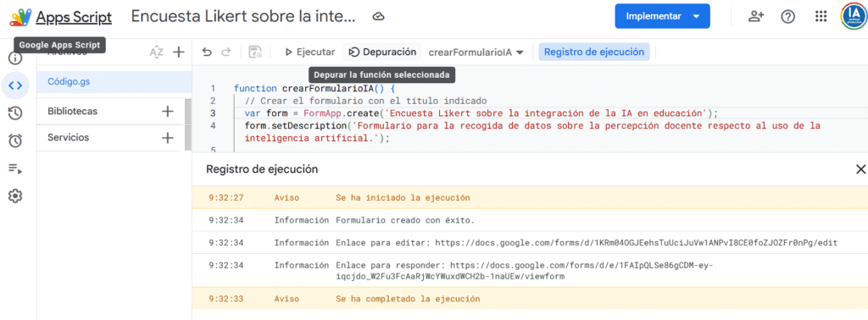Open the Implementar dropdown arrow
This screenshot has height=320, width=868.
tap(697, 17)
